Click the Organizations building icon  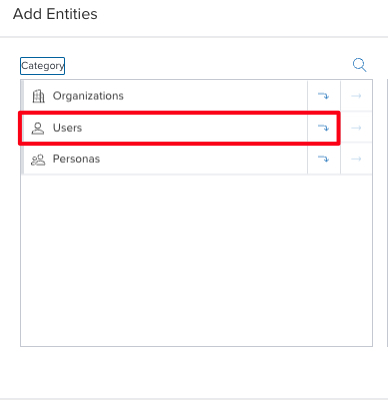tap(38, 96)
